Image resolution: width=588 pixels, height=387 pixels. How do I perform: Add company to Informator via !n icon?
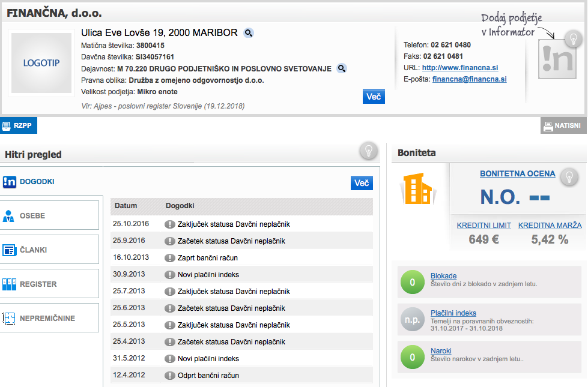(x=557, y=59)
